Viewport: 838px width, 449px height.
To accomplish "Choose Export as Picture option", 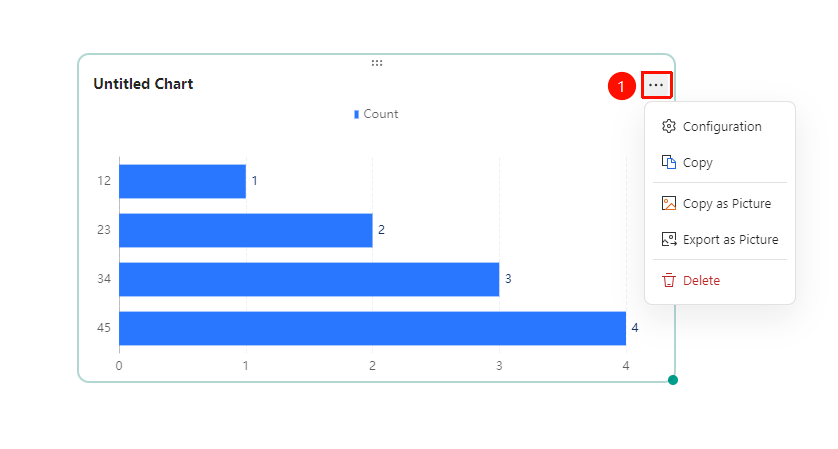I will click(720, 239).
